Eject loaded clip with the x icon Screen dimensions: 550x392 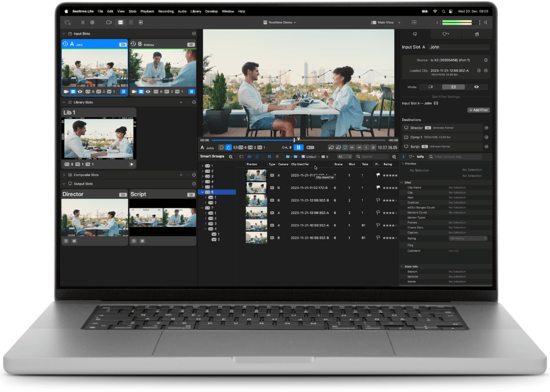[x=486, y=70]
